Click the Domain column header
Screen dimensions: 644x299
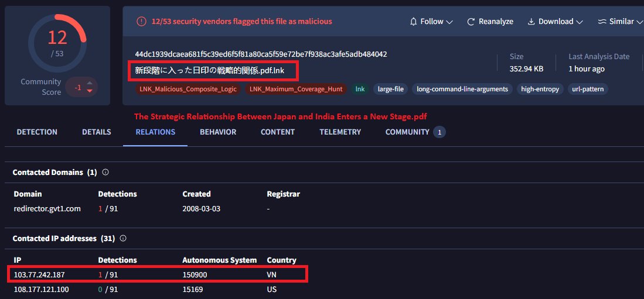coord(28,194)
